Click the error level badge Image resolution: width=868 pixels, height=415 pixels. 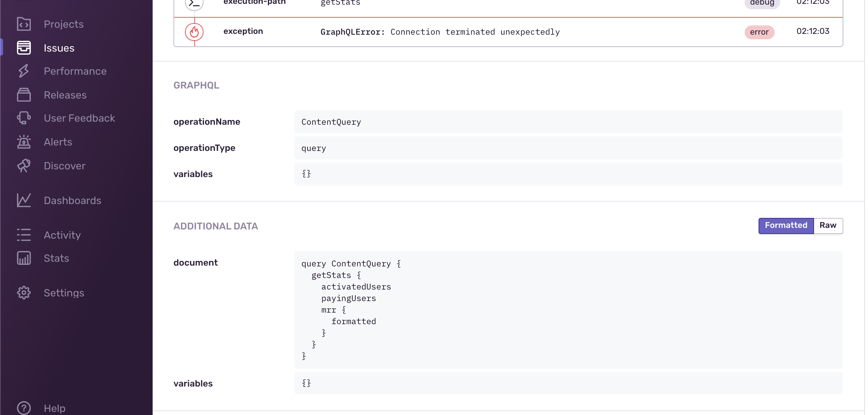759,32
